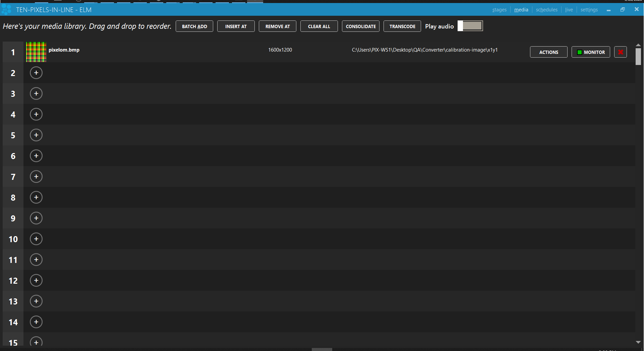
Task: Add media to slot 12
Action: (36, 280)
